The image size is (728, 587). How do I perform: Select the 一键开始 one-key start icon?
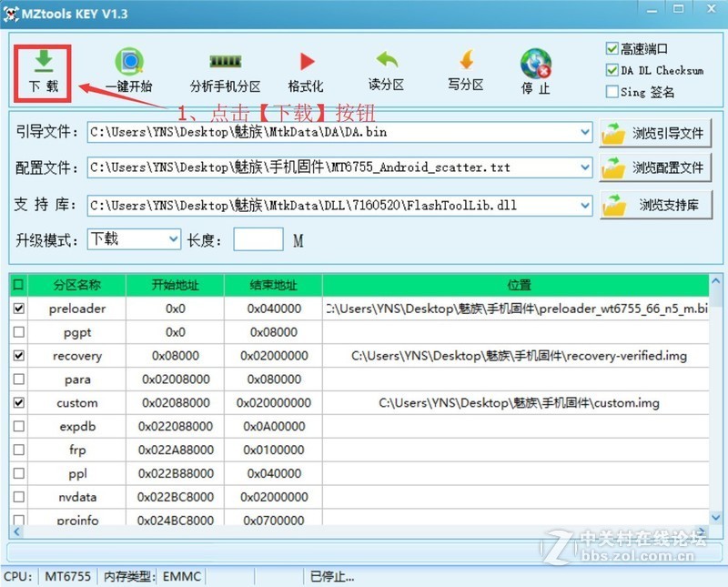pos(128,62)
